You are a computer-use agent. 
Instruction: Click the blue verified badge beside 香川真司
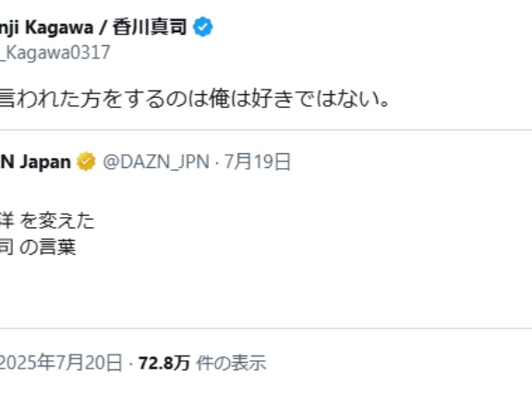203,27
